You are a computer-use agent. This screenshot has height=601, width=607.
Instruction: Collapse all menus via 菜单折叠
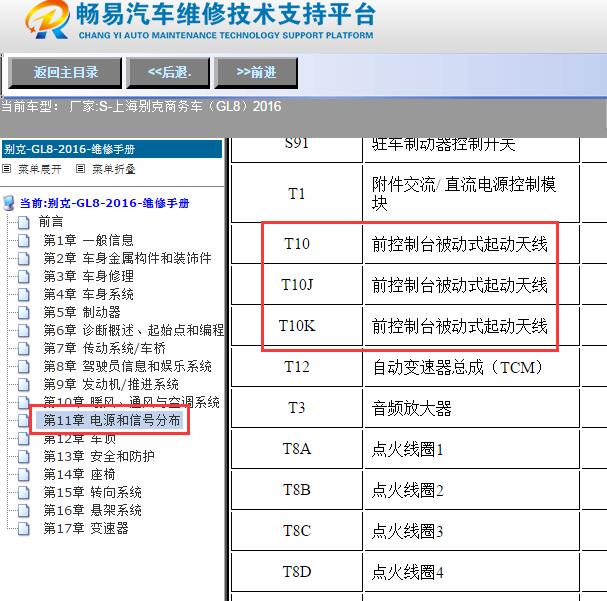point(113,169)
